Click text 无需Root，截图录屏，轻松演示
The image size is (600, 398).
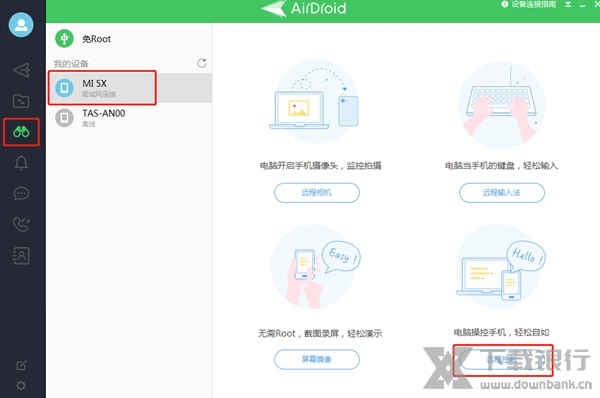tap(320, 333)
